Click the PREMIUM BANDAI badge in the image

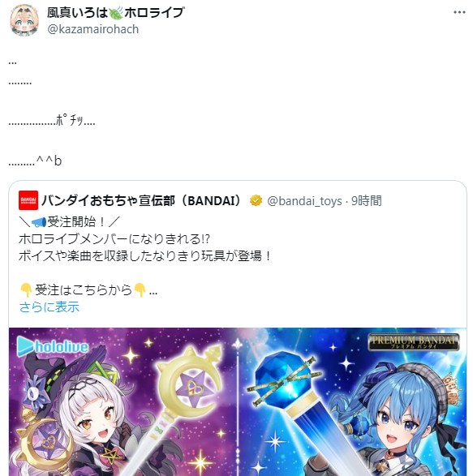point(414,342)
